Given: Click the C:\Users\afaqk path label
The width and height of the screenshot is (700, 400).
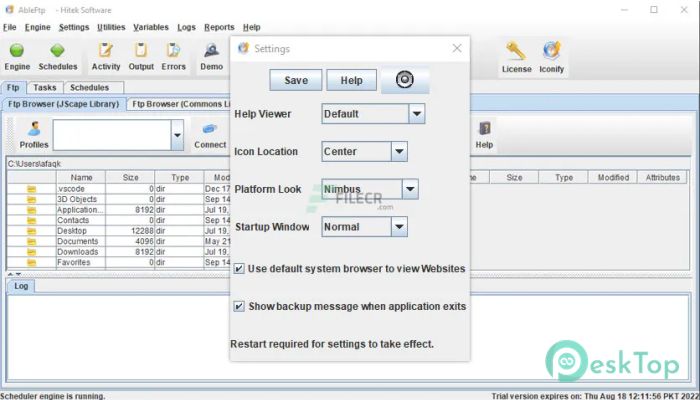Looking at the screenshot, I should [x=34, y=164].
